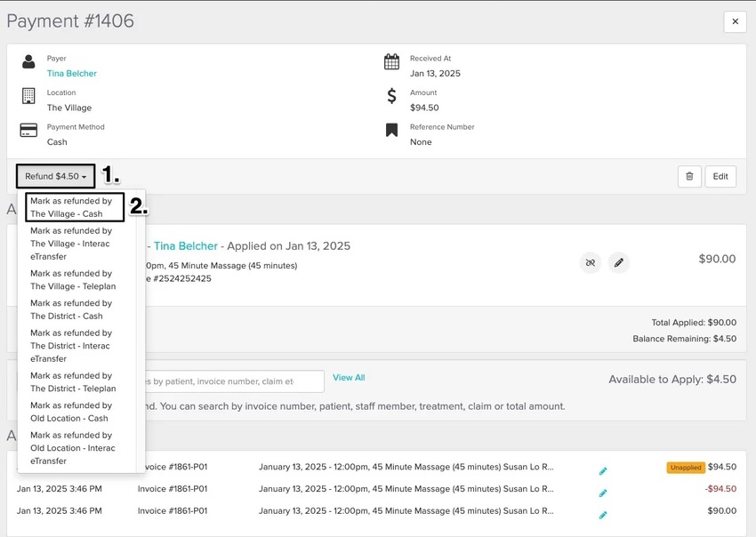Click the Received At calendar icon
The width and height of the screenshot is (756, 537).
click(391, 61)
